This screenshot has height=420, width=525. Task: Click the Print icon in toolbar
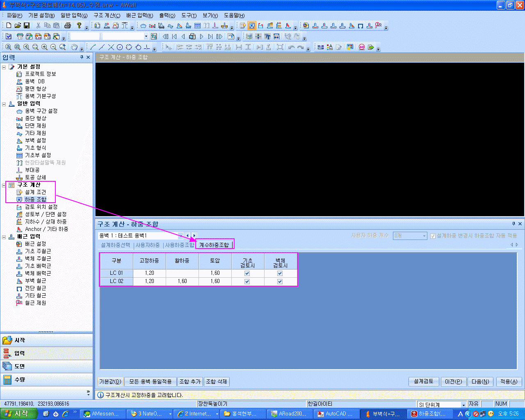(68, 25)
